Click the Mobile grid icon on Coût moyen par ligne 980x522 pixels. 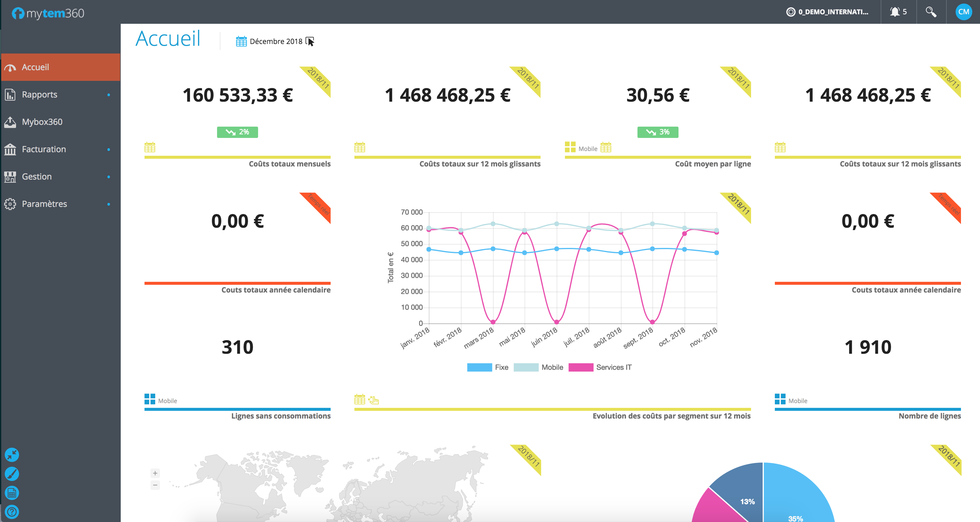[570, 147]
